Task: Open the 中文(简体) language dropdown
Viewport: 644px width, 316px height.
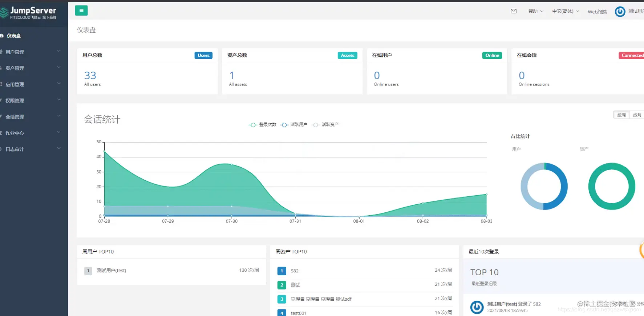Action: click(x=566, y=11)
